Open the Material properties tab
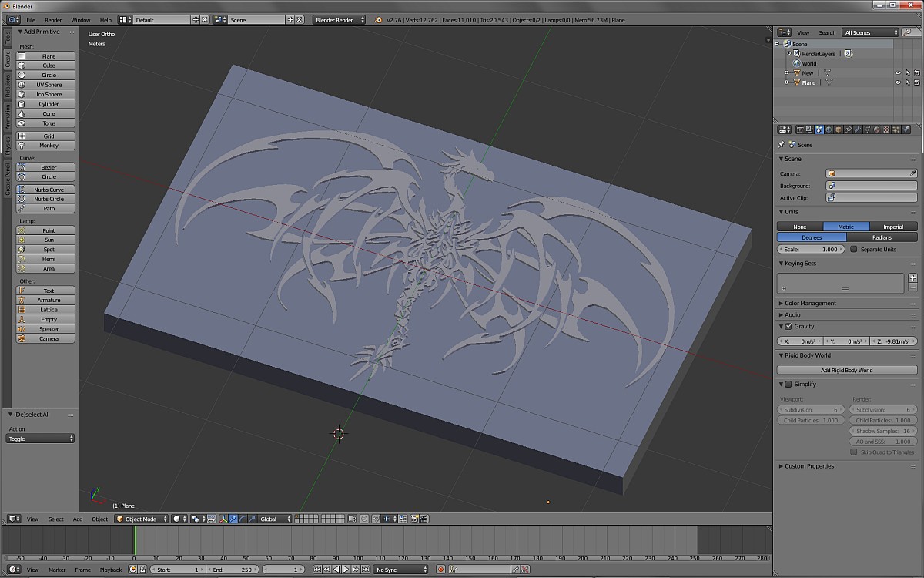 coord(877,129)
